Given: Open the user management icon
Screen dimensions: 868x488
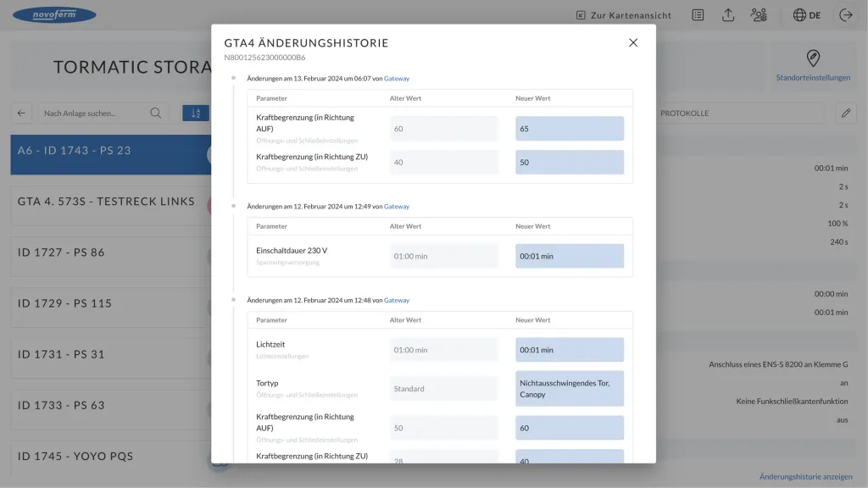Looking at the screenshot, I should click(759, 15).
